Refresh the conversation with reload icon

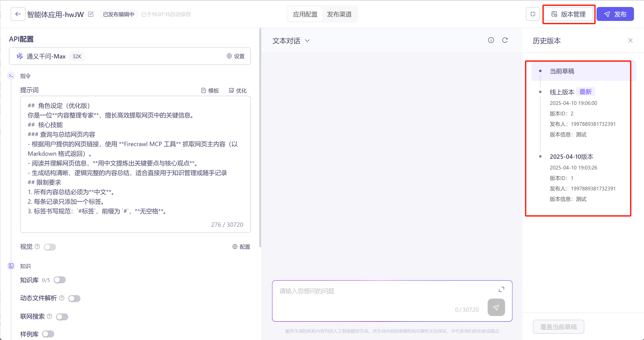tap(505, 40)
